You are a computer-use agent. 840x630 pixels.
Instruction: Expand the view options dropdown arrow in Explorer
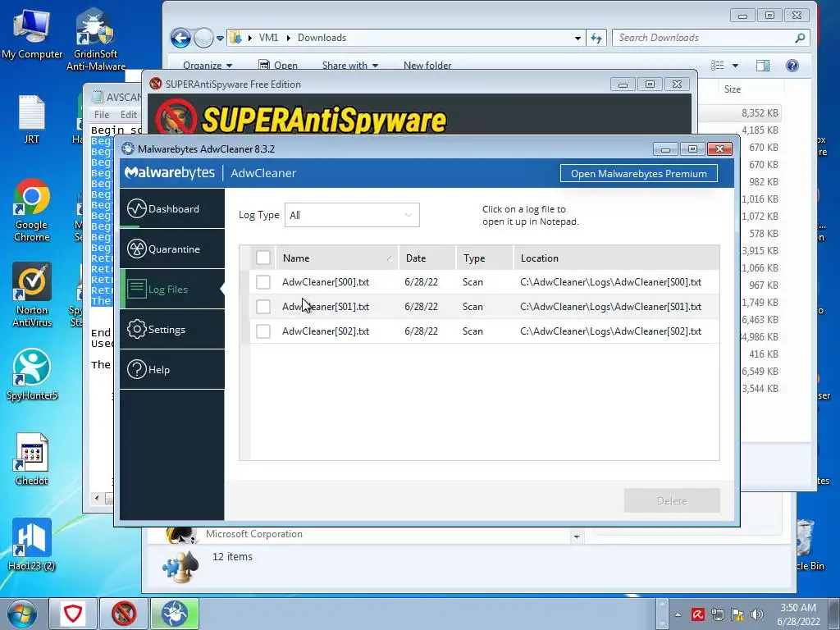pyautogui.click(x=735, y=66)
